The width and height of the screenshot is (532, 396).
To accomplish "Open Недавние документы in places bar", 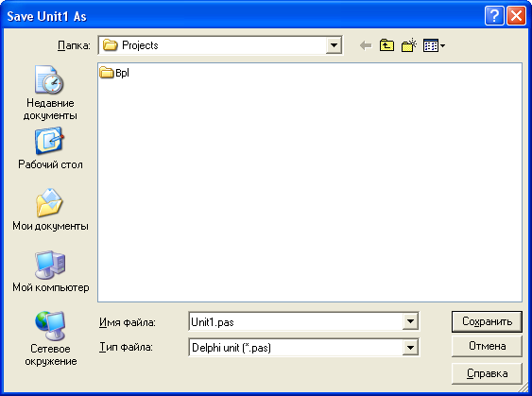I will click(50, 93).
